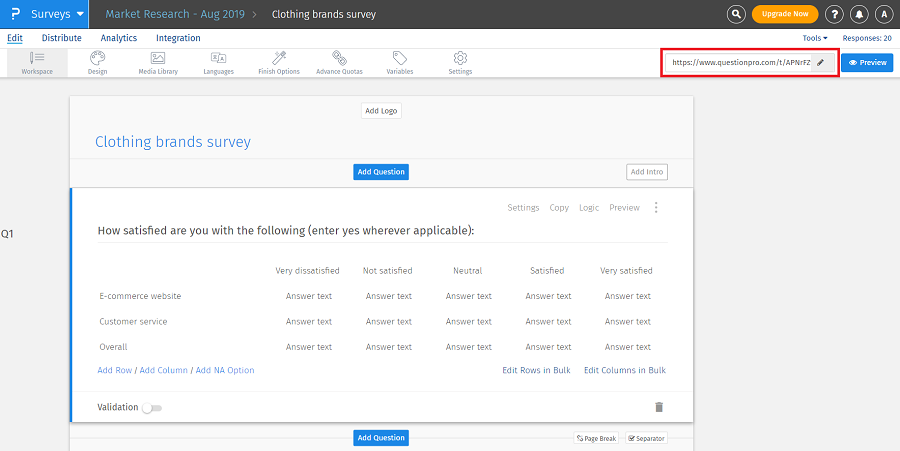This screenshot has height=451, width=900.
Task: Switch to the Distribute tab
Action: (62, 38)
